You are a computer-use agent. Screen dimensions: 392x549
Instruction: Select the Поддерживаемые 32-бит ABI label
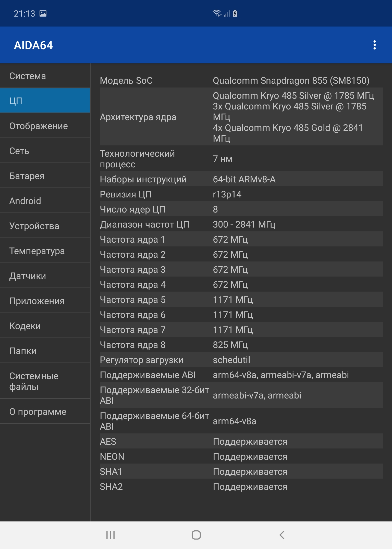point(154,395)
